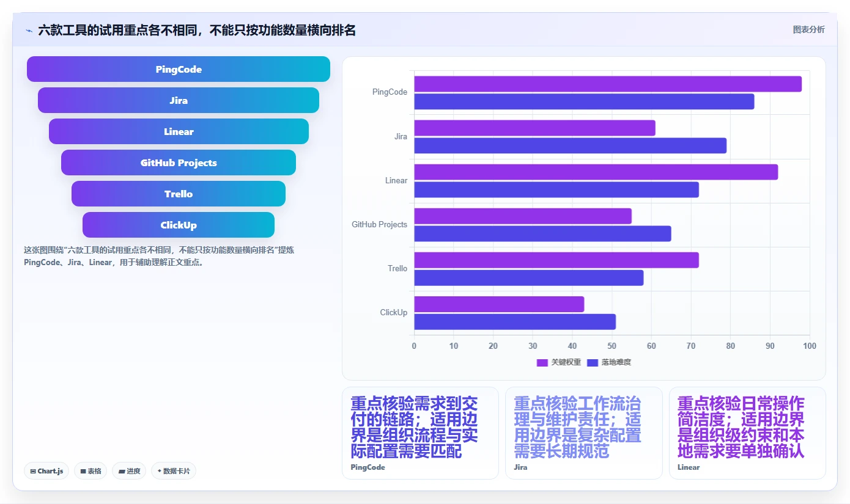Select the Jira funnel bar
Screen dimensions: 850x504
[x=179, y=100]
